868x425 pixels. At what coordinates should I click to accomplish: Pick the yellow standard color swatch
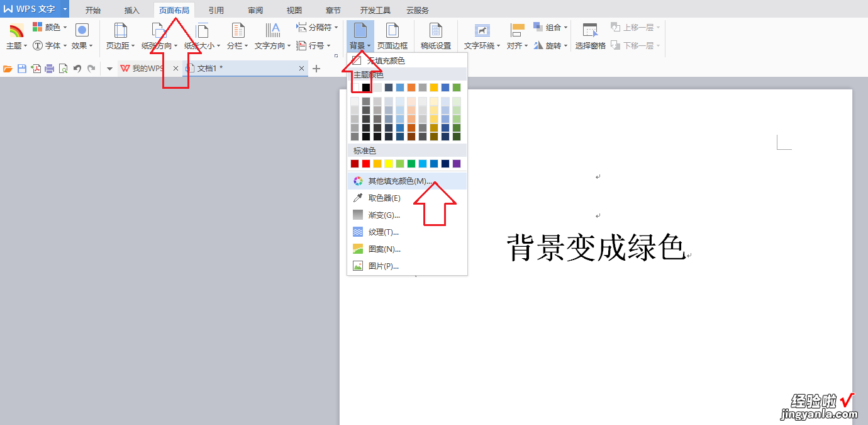pos(389,164)
